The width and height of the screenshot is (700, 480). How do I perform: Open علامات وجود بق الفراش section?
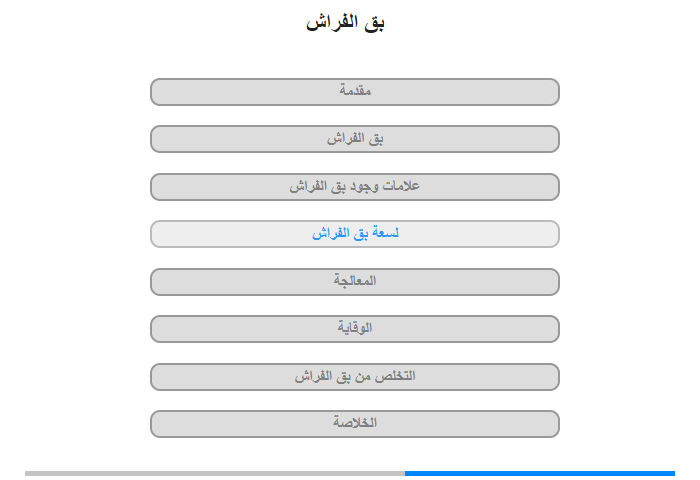pyautogui.click(x=354, y=187)
